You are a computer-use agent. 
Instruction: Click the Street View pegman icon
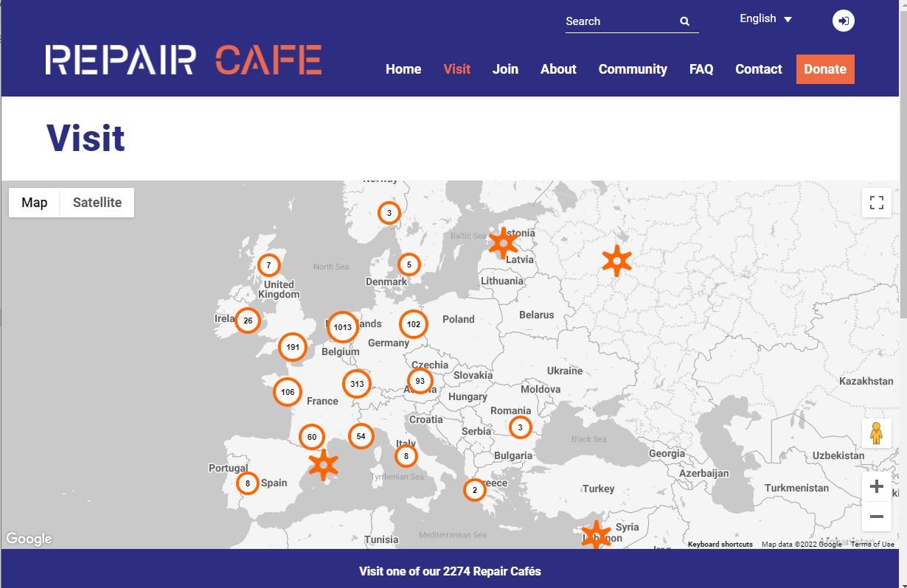click(876, 433)
